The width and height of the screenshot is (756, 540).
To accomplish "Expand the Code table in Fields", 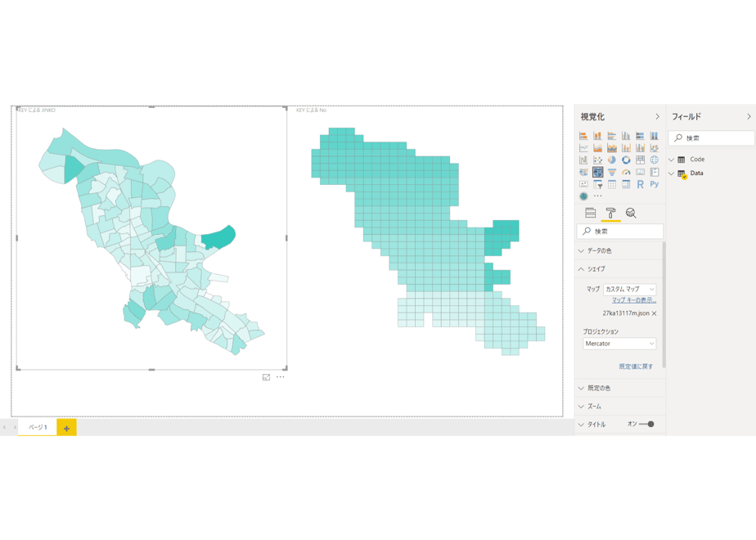I will click(671, 160).
